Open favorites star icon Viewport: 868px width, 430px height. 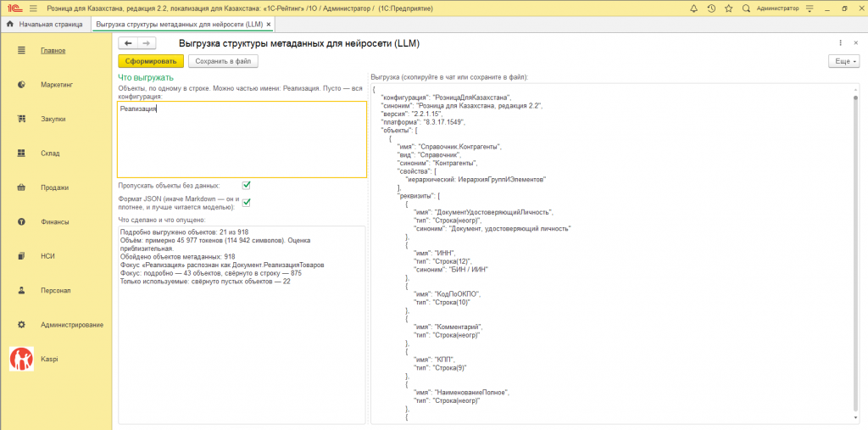click(728, 8)
